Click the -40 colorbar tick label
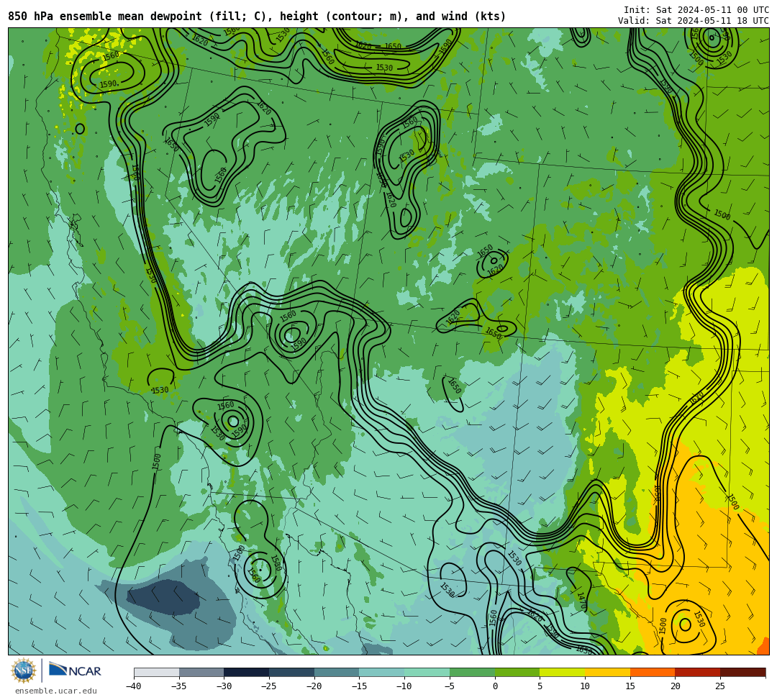The image size is (777, 700). pyautogui.click(x=133, y=686)
